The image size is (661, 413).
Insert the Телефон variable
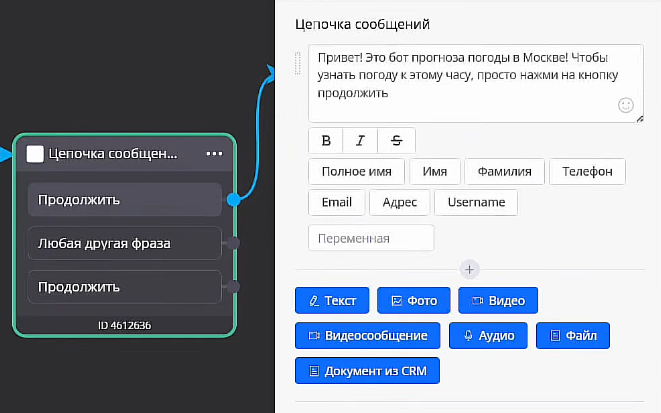pyautogui.click(x=587, y=171)
